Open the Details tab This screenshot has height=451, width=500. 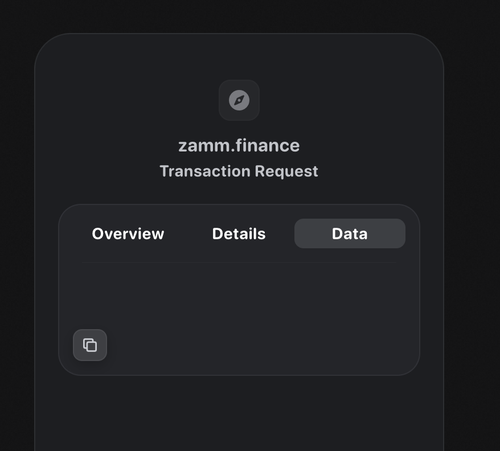point(239,234)
